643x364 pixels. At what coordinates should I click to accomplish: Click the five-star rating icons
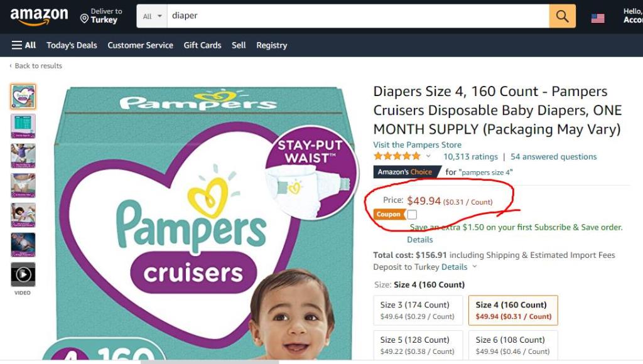(x=397, y=156)
